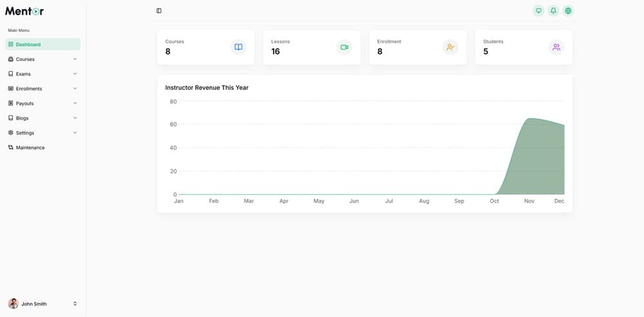Click the monitor icon in the header
Image resolution: width=644 pixels, height=317 pixels.
click(x=538, y=11)
